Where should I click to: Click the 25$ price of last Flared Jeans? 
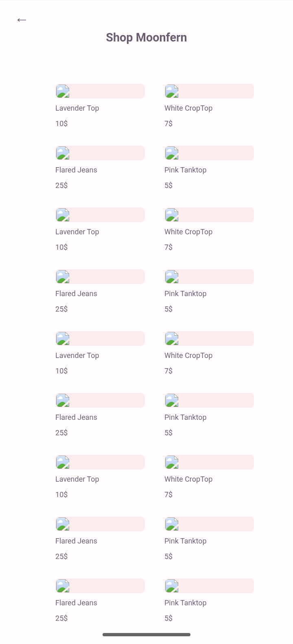click(61, 618)
